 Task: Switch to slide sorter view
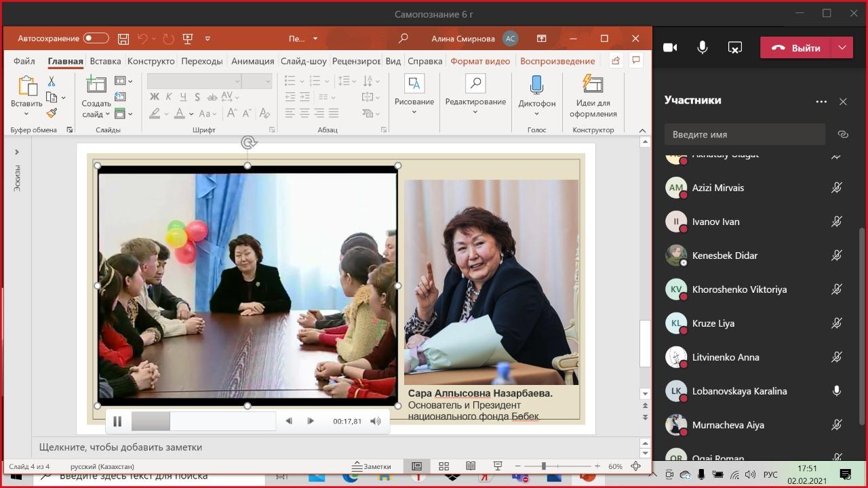[x=443, y=466]
